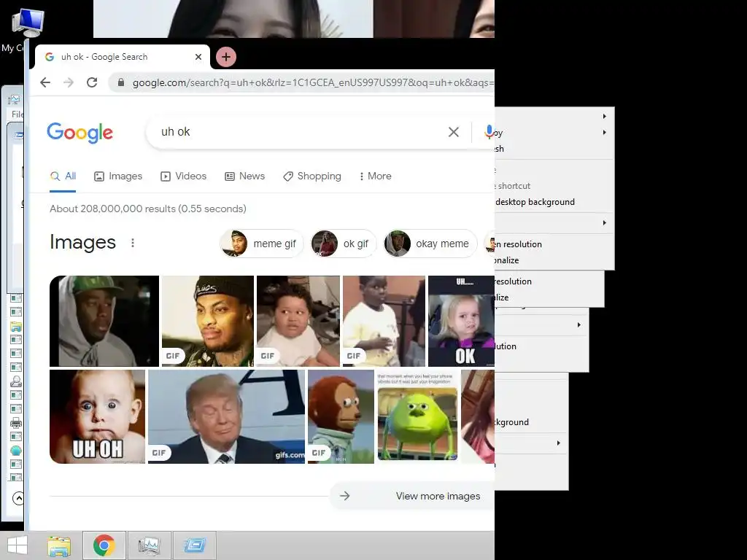
Task: Click the Chrome back arrow
Action: pyautogui.click(x=45, y=82)
